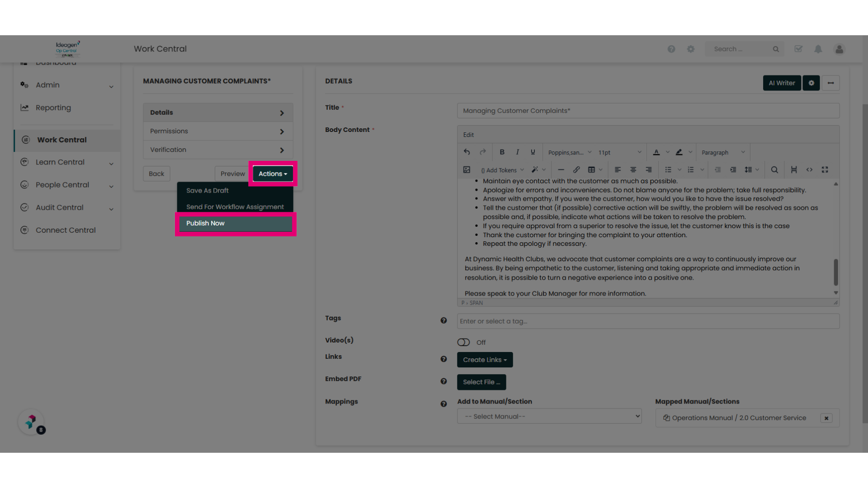The image size is (868, 488).
Task: Apply numbered list formatting
Action: 691,169
